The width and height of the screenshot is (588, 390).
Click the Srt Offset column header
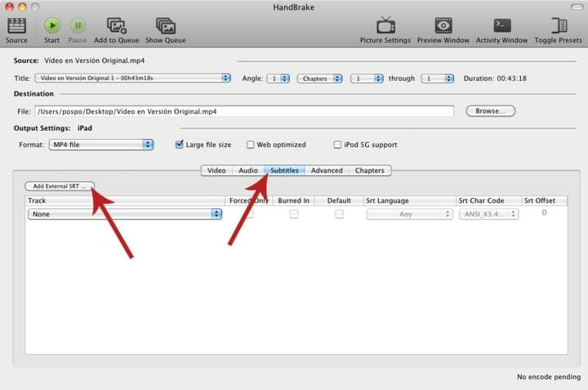(x=544, y=200)
